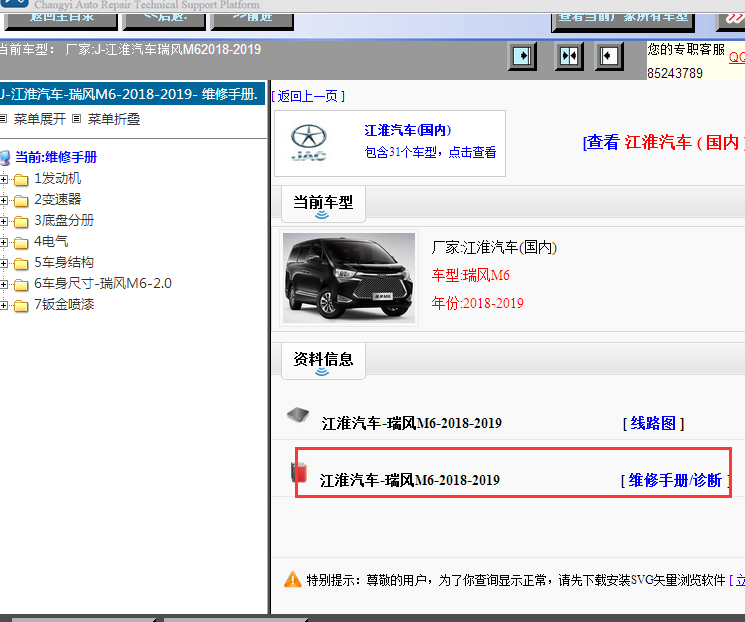Viewport: 745px width, 622px height.
Task: Open the 1发动机 folder label
Action: 57,179
